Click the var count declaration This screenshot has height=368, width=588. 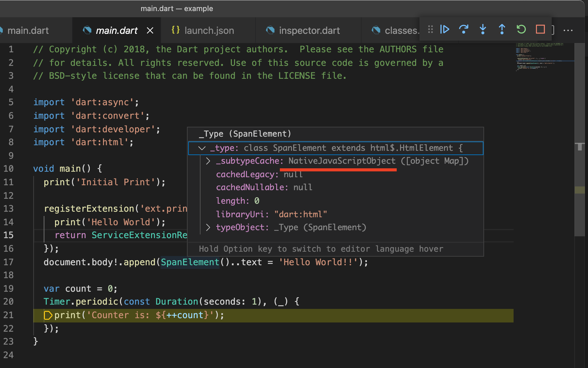[80, 289]
